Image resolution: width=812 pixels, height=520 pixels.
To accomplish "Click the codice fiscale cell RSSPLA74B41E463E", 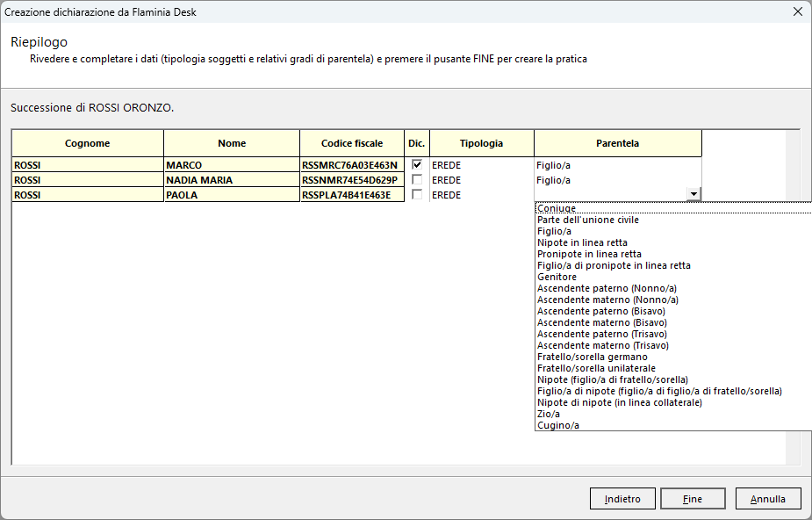I will [x=351, y=195].
